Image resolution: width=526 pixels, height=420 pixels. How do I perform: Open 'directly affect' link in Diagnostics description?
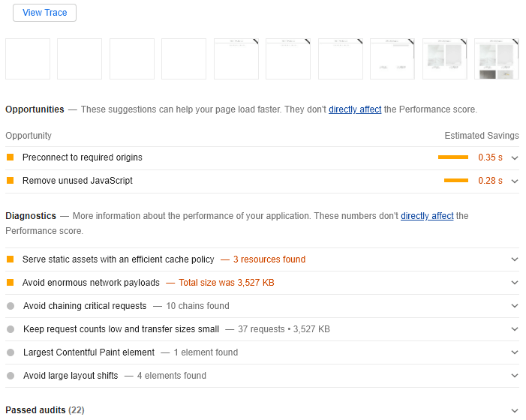pos(427,216)
